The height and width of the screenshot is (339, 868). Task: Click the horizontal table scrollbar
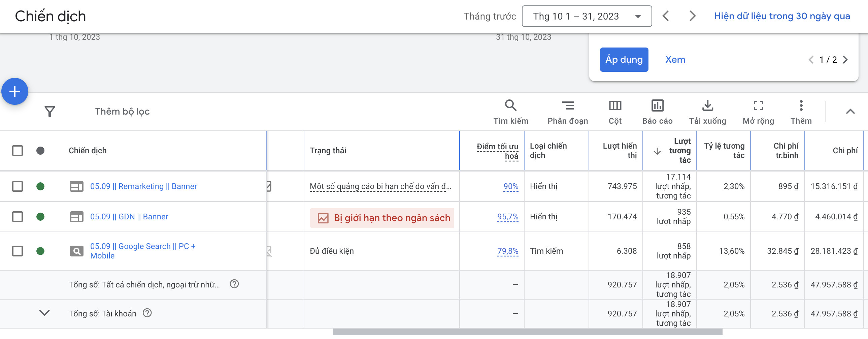[x=527, y=332]
